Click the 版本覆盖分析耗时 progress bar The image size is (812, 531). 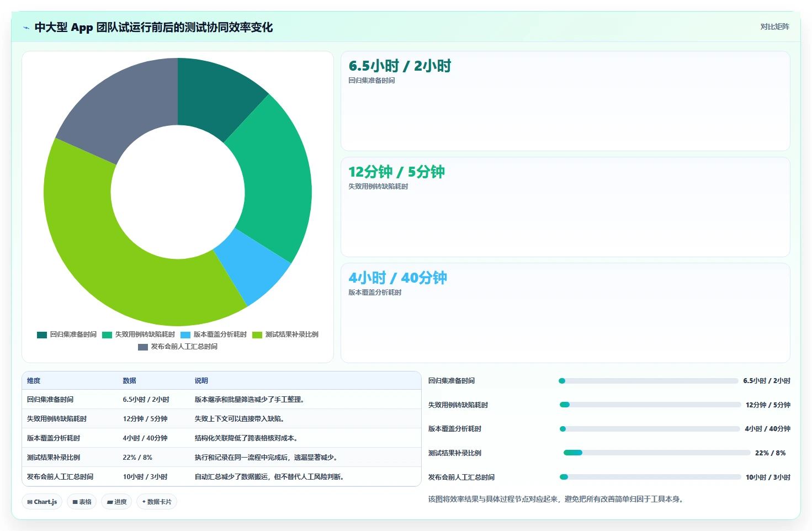point(650,429)
